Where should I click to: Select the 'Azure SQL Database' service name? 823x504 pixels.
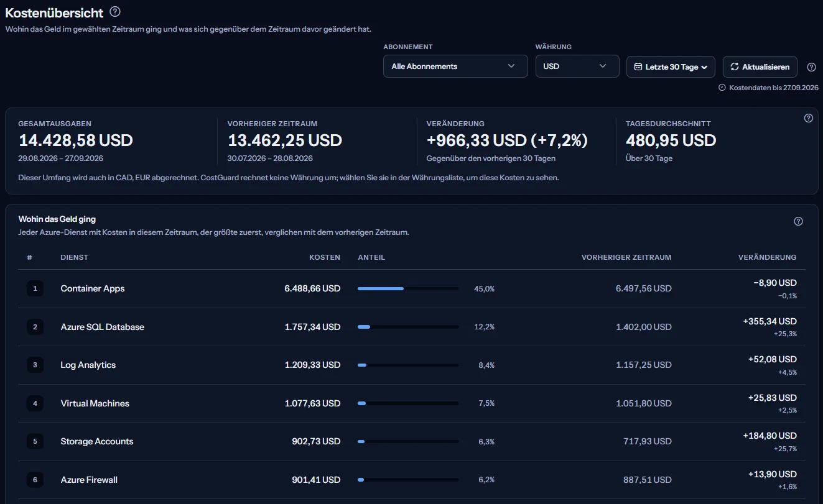coord(103,327)
